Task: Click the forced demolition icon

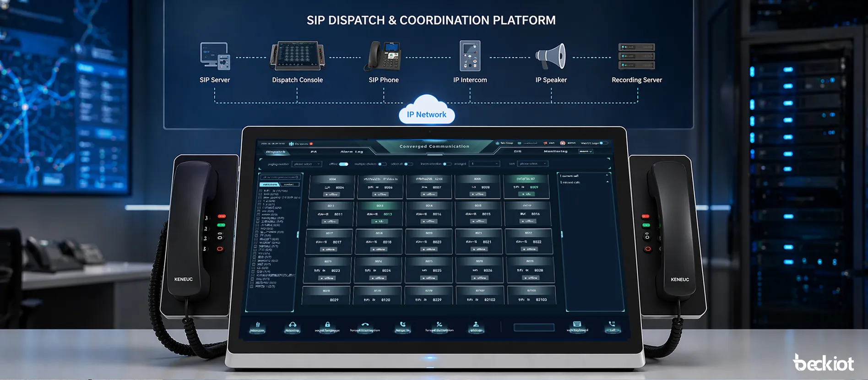Action: (x=439, y=325)
